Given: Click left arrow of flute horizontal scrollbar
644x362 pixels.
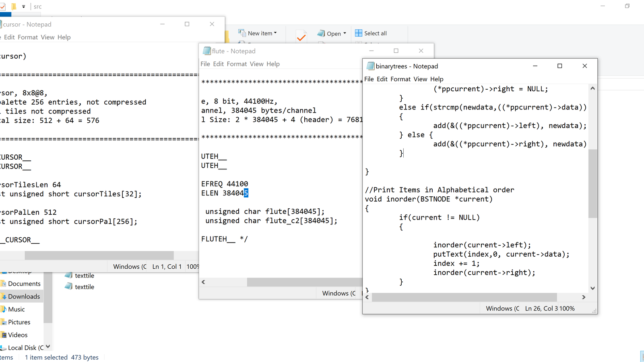Looking at the screenshot, I should click(203, 282).
